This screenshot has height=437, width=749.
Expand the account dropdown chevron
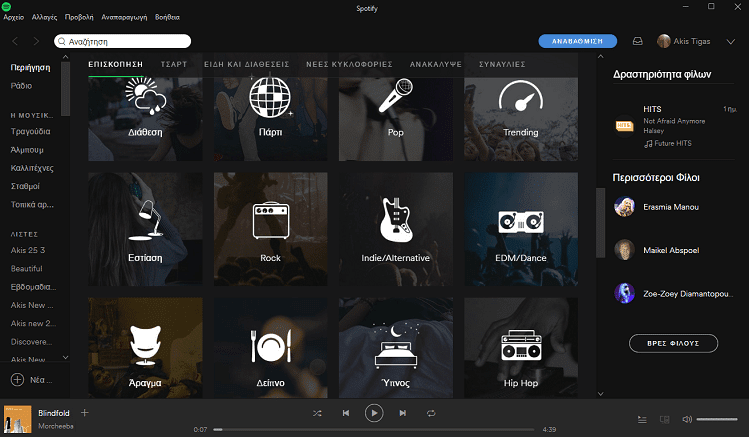coord(731,42)
